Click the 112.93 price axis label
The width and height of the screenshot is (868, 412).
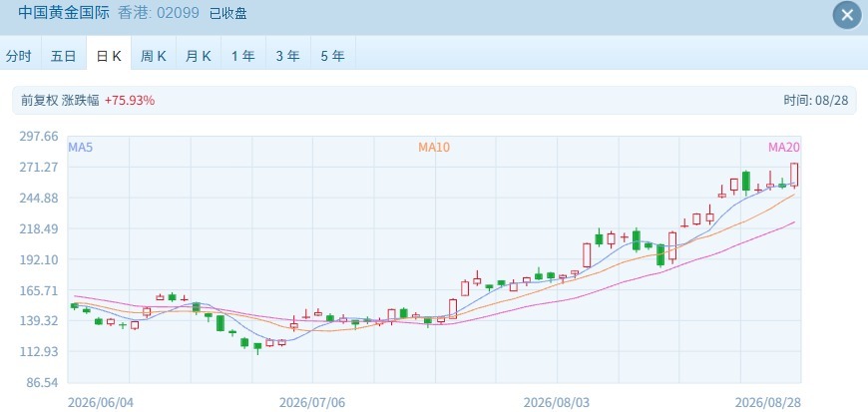pyautogui.click(x=39, y=351)
